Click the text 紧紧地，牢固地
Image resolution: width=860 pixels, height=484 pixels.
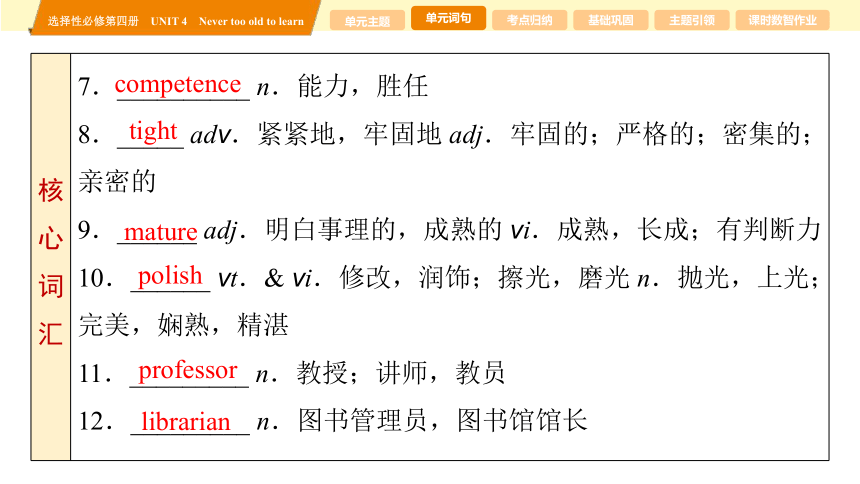point(349,134)
